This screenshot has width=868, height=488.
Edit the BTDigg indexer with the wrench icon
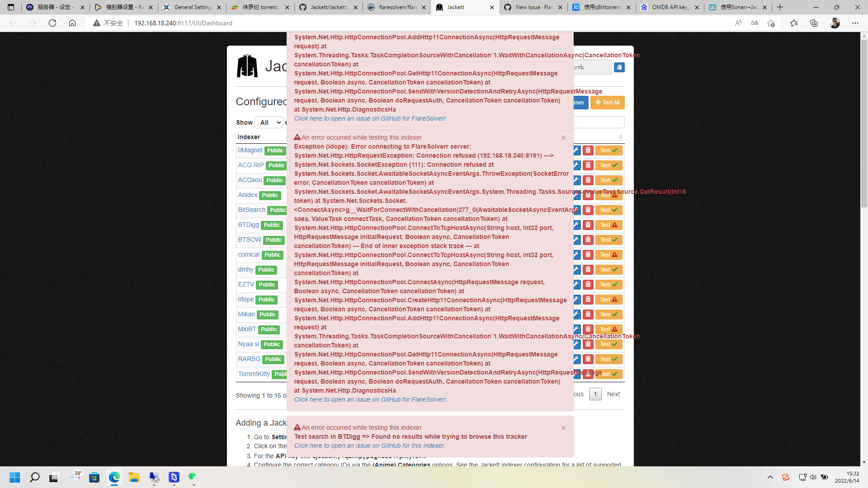(576, 225)
